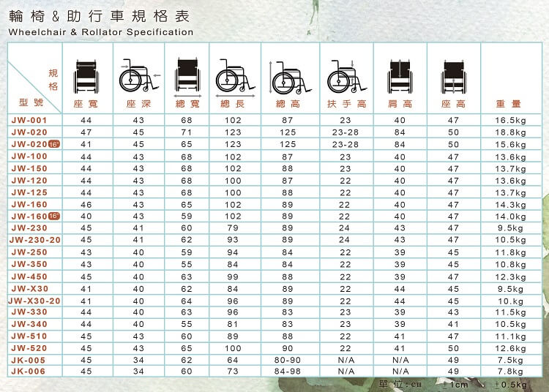This screenshot has width=549, height=392.
Task: Select model JW-X30 row label
Action: click(x=30, y=288)
